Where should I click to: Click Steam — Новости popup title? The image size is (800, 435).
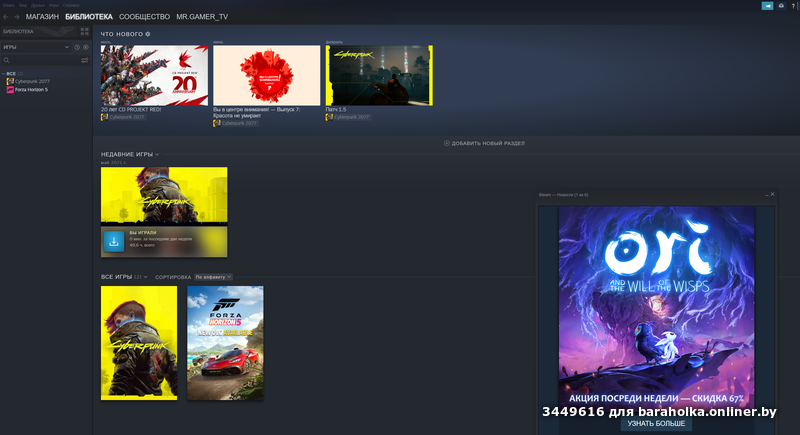click(x=563, y=195)
